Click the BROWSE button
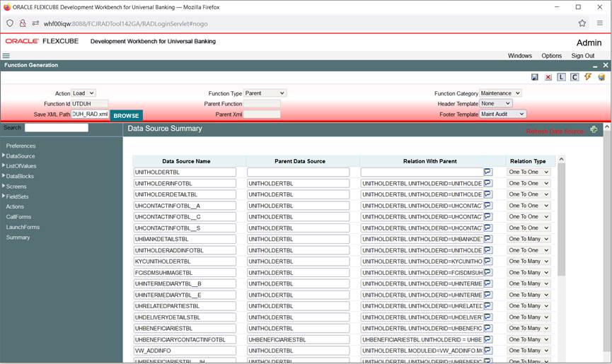Viewport: 612px width, 364px height. pos(126,116)
